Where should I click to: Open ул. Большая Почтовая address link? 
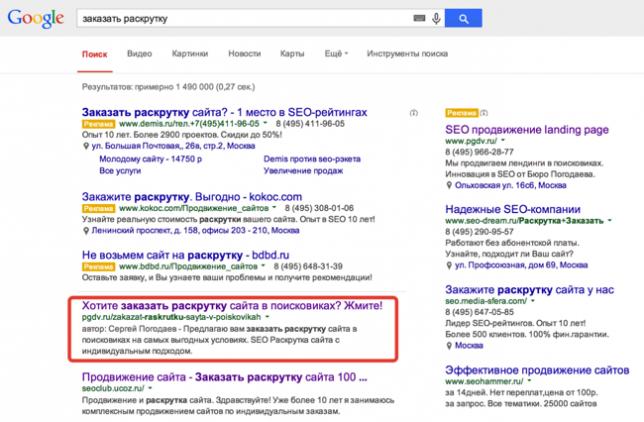(173, 146)
